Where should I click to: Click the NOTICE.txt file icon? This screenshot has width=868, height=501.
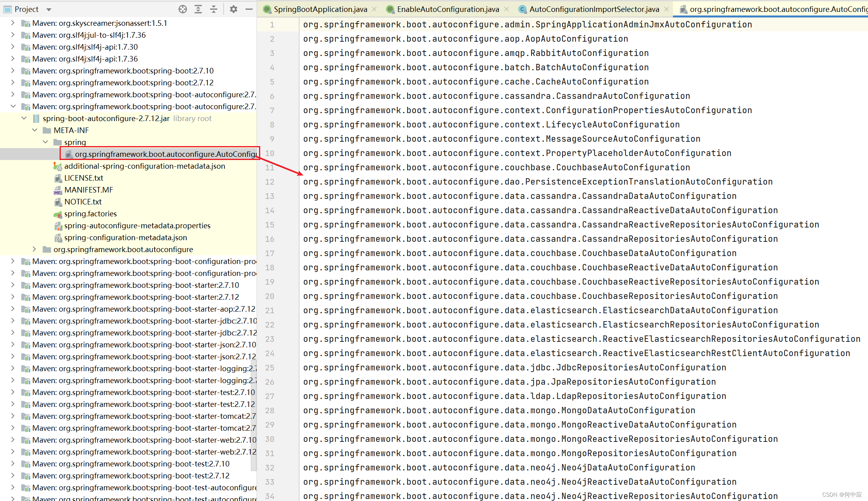58,202
